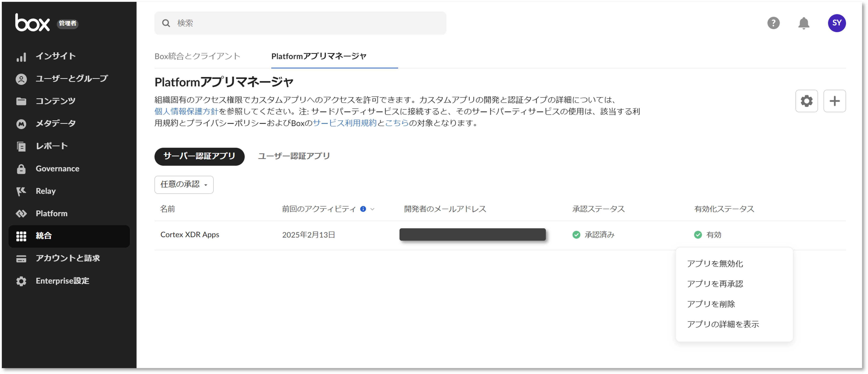Sort by 前回のアクティビティ chevron
868x374 pixels.
pyautogui.click(x=372, y=209)
